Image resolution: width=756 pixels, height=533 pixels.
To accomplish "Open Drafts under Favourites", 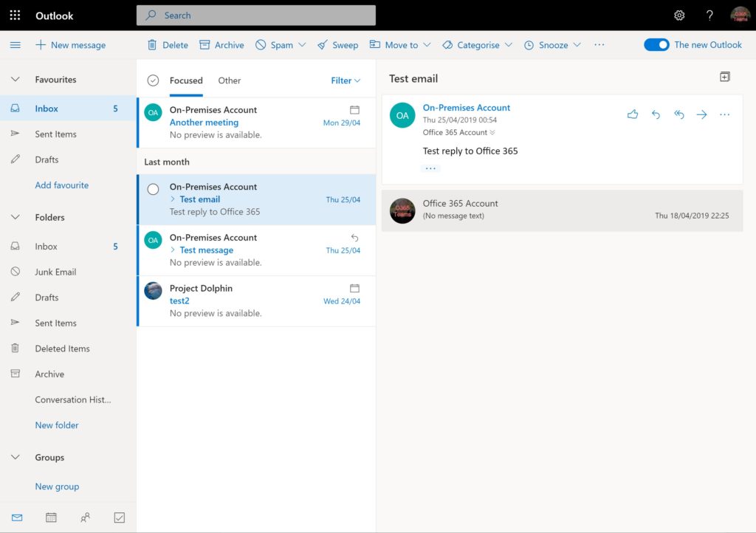I will (68, 159).
